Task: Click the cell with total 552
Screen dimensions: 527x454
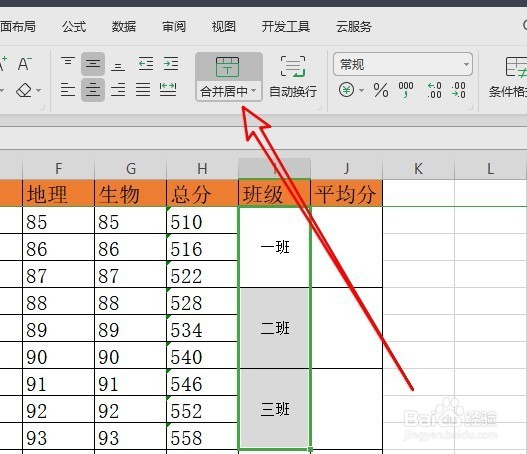Action: pos(202,409)
